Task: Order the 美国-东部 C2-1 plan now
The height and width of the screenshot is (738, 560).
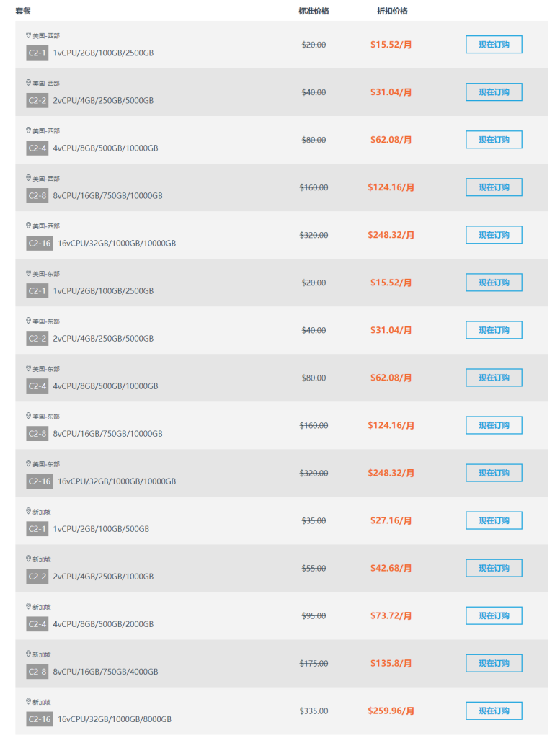Action: 494,283
